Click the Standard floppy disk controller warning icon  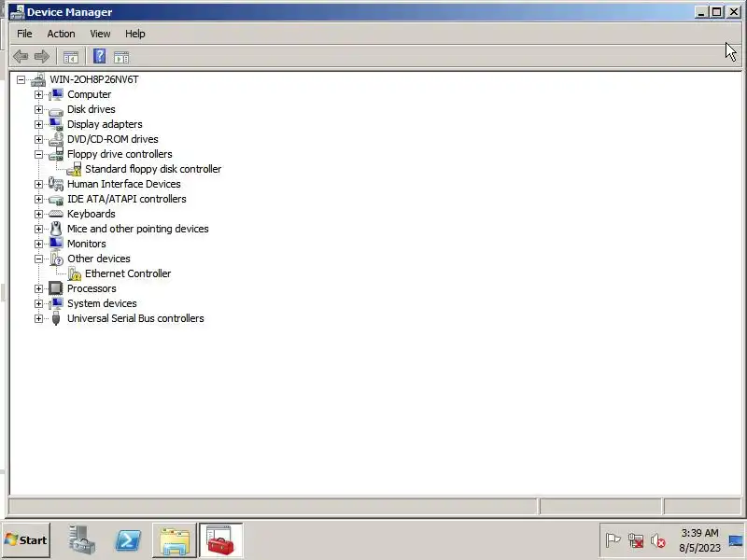74,169
